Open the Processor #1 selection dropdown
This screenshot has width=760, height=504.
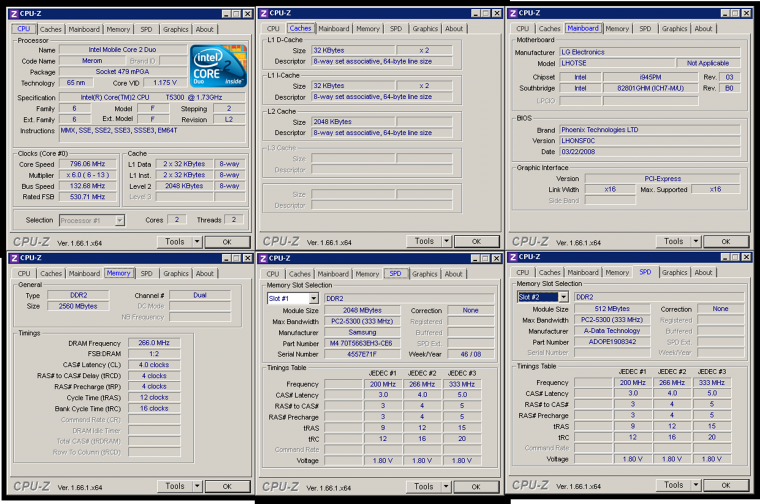pyautogui.click(x=120, y=220)
